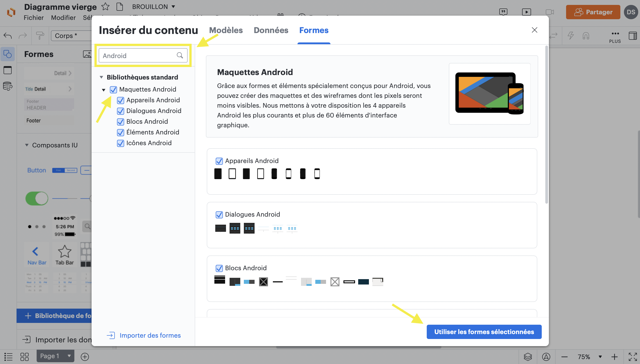
Task: Uncheck Éléments Android in tree
Action: 121,132
